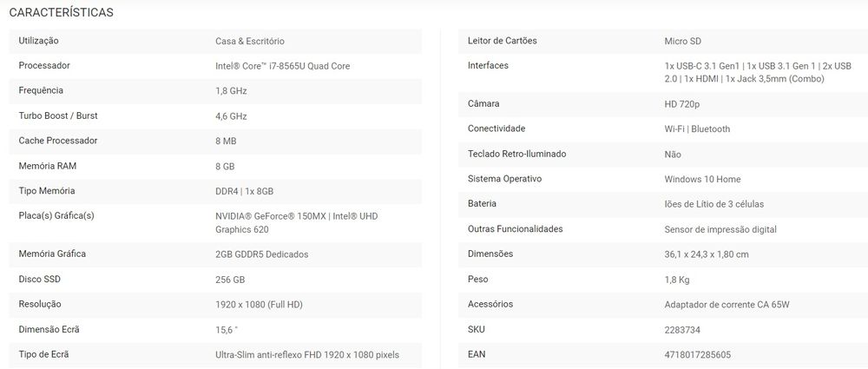This screenshot has height=369, width=868.
Task: Click the Turbo Boost / Burst label
Action: [58, 116]
